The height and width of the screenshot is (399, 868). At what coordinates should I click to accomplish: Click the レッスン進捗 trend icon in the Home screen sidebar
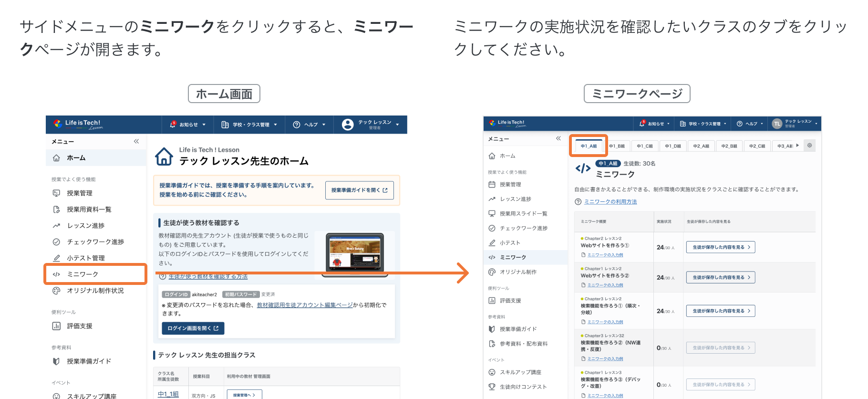point(56,226)
